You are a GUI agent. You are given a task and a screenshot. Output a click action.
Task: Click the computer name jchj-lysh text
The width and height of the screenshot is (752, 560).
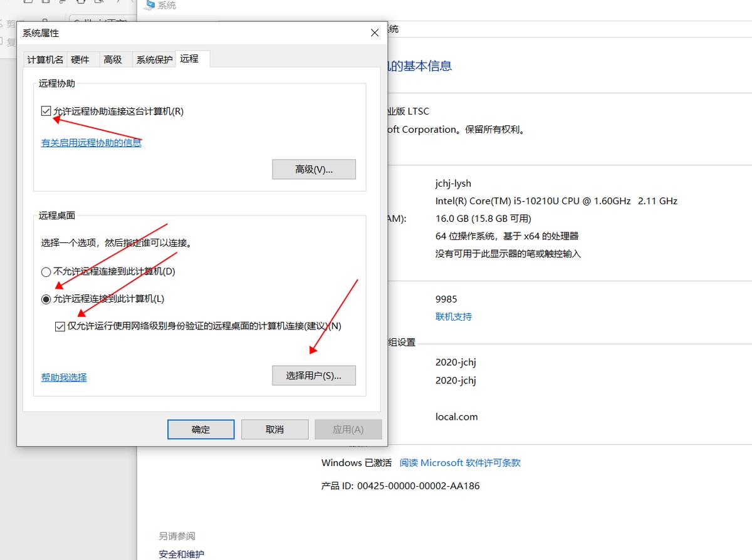pos(453,184)
